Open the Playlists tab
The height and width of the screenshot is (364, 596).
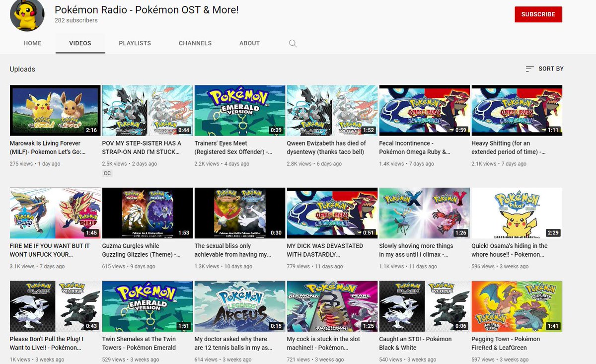[135, 43]
